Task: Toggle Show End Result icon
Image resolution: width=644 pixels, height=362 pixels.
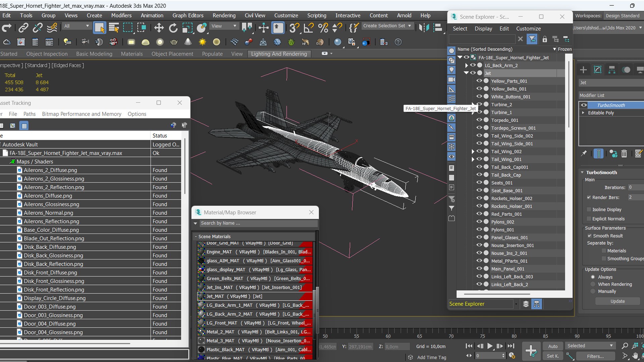Action: pos(598,154)
